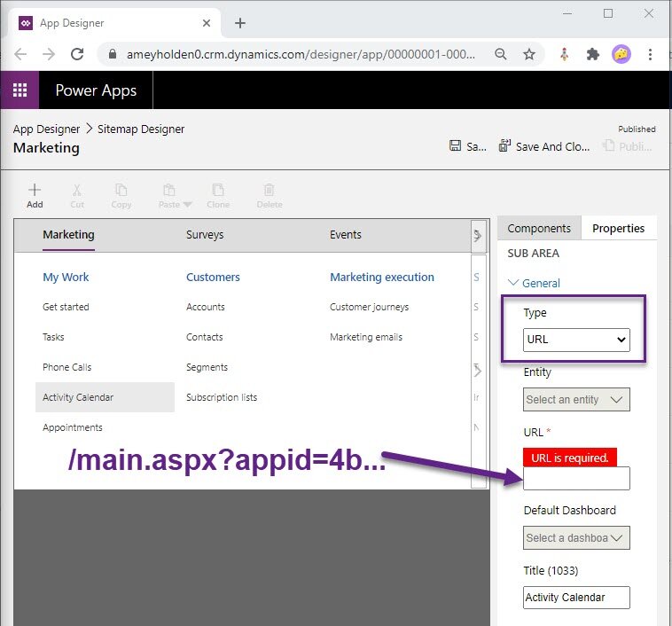Bookmark this page with the star icon
Viewport: 672px width, 626px height.
click(x=529, y=54)
